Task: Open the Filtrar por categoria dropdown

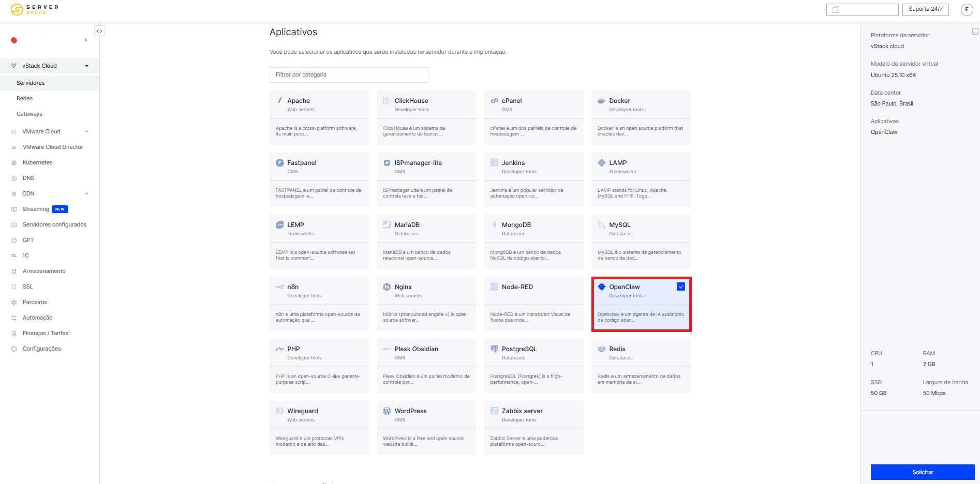Action: (x=349, y=75)
